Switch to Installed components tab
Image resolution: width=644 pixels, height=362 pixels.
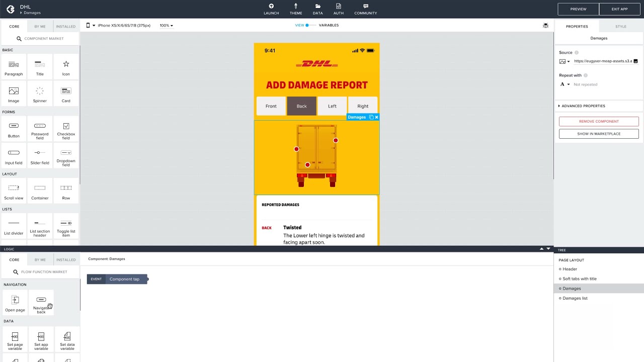point(66,27)
